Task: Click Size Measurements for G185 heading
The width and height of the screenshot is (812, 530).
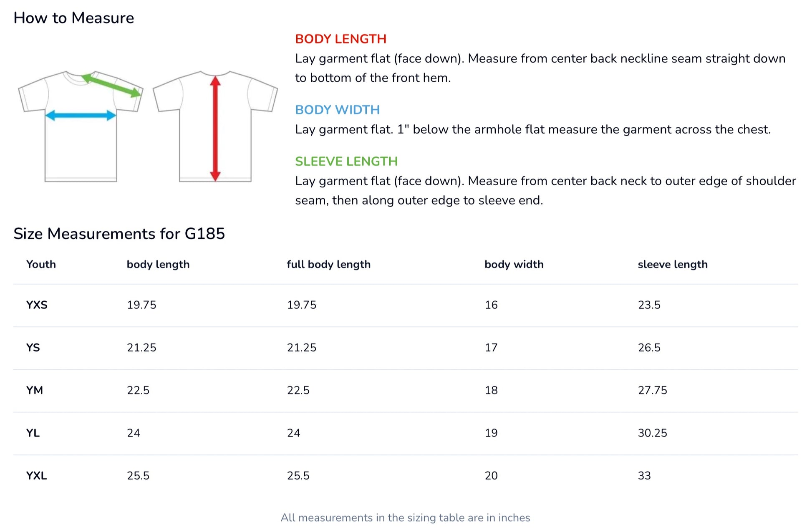Action: [x=119, y=233]
